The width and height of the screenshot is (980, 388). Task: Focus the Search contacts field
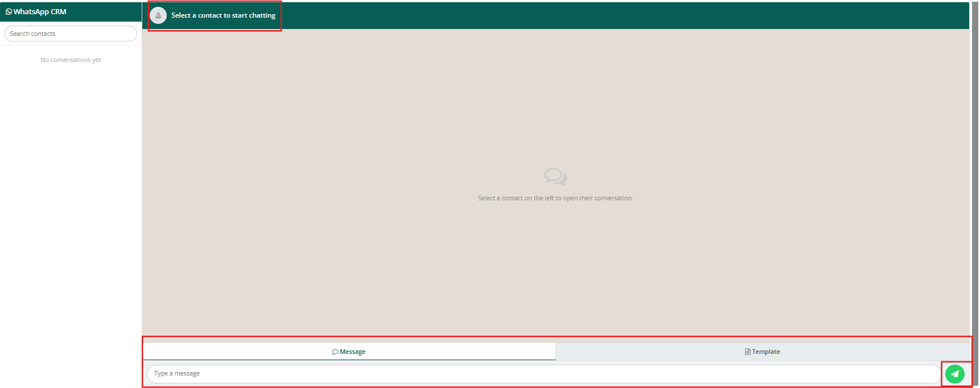coord(71,34)
